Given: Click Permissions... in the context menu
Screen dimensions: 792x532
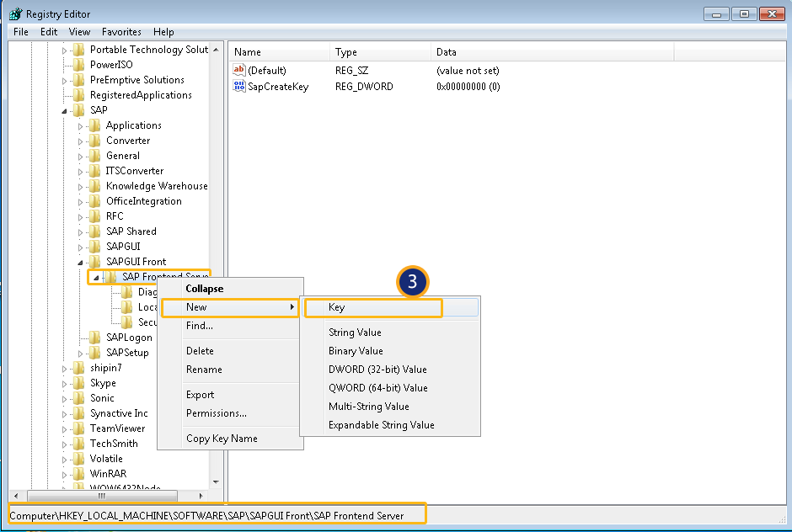Looking at the screenshot, I should (x=216, y=413).
